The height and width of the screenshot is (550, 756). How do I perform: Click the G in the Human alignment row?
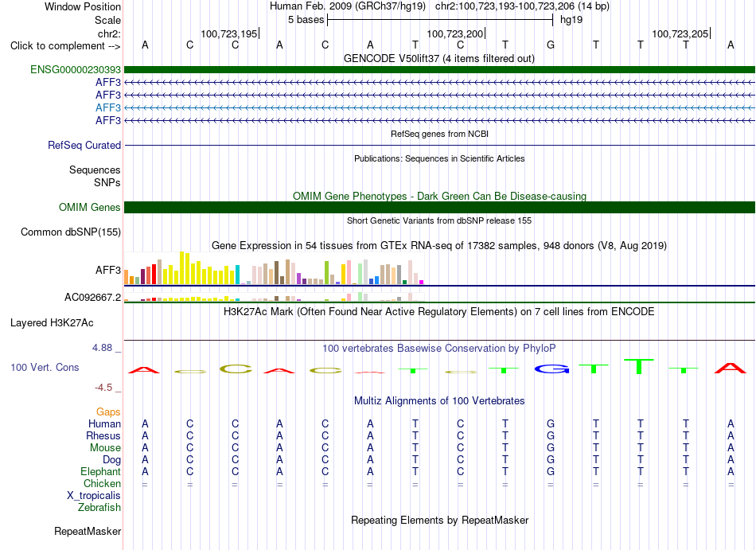[551, 423]
